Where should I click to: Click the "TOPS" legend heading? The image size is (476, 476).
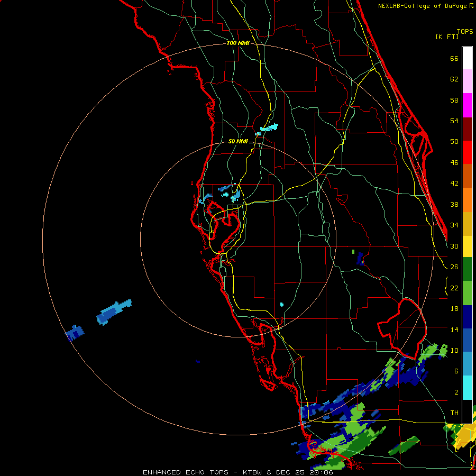pyautogui.click(x=465, y=31)
